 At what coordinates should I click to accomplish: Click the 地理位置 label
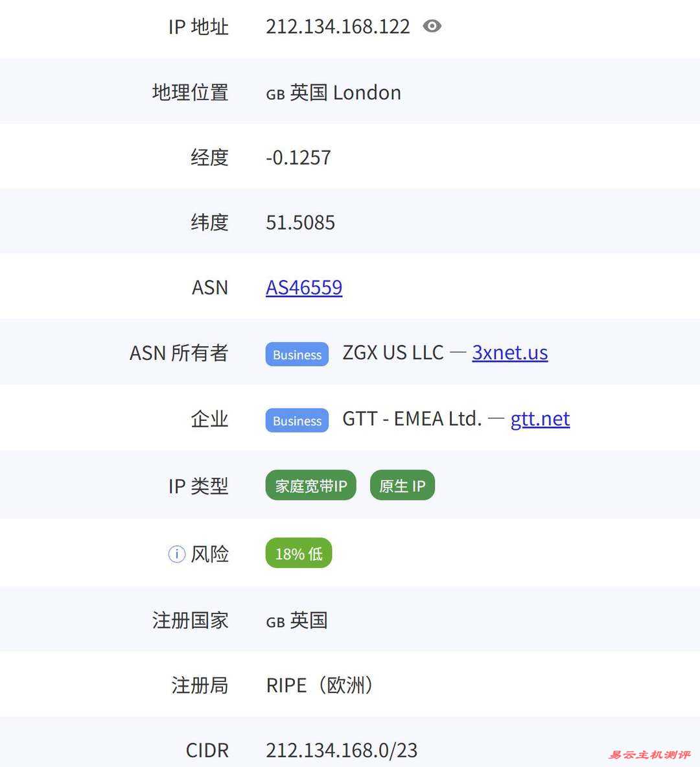[191, 92]
